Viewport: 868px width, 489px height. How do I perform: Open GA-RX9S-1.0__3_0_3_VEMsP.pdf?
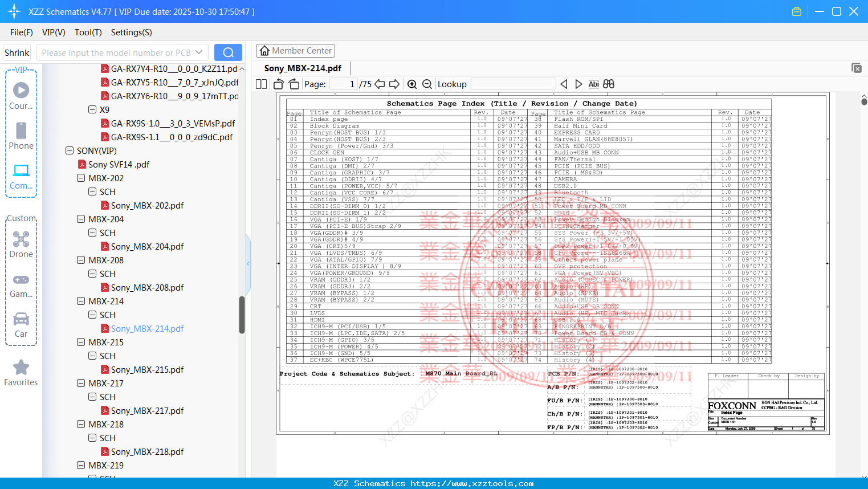point(173,123)
